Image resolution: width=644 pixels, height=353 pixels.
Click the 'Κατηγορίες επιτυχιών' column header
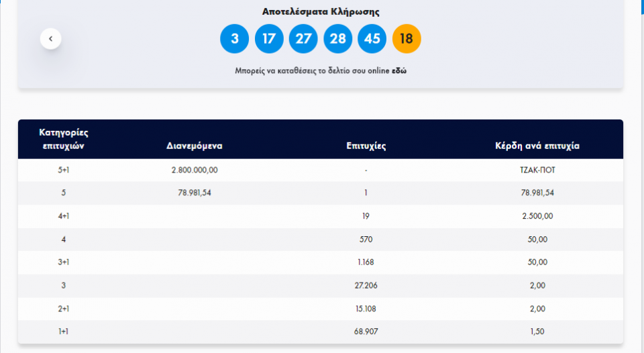(x=64, y=139)
